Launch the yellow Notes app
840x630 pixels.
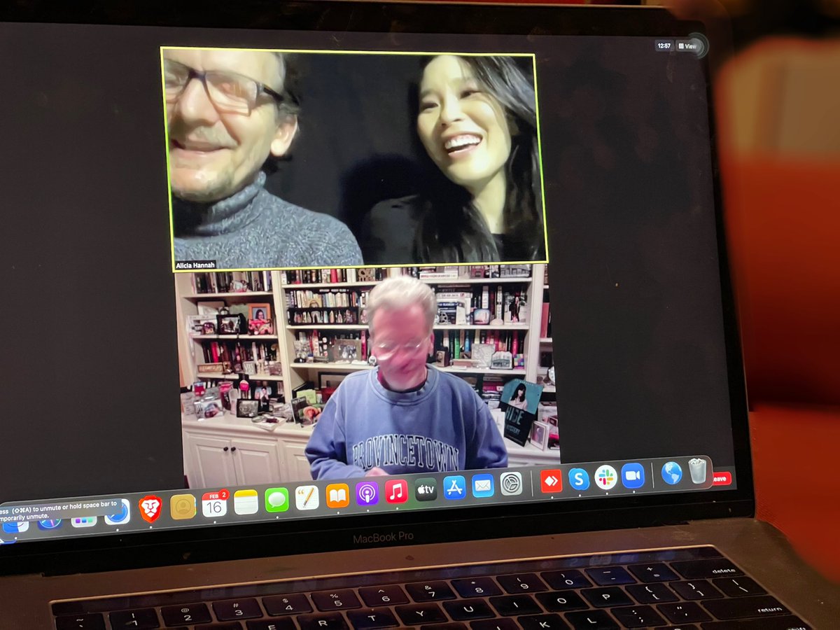coord(246,502)
